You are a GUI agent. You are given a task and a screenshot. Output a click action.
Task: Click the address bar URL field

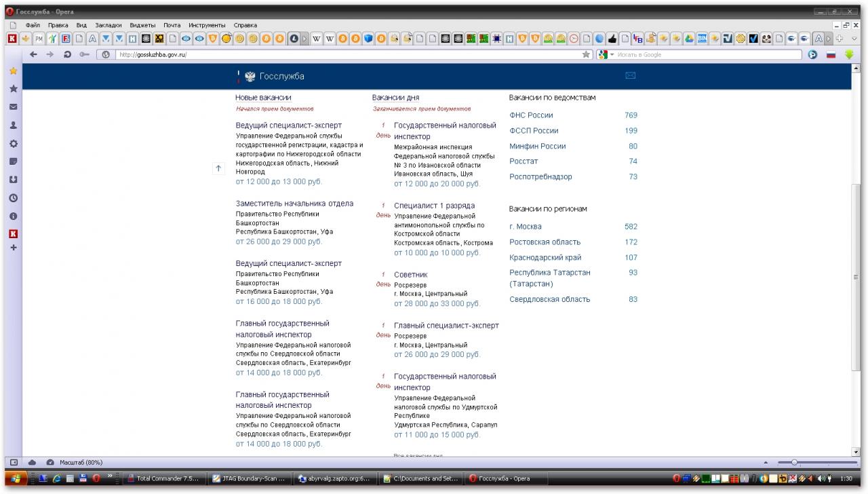[x=339, y=55]
